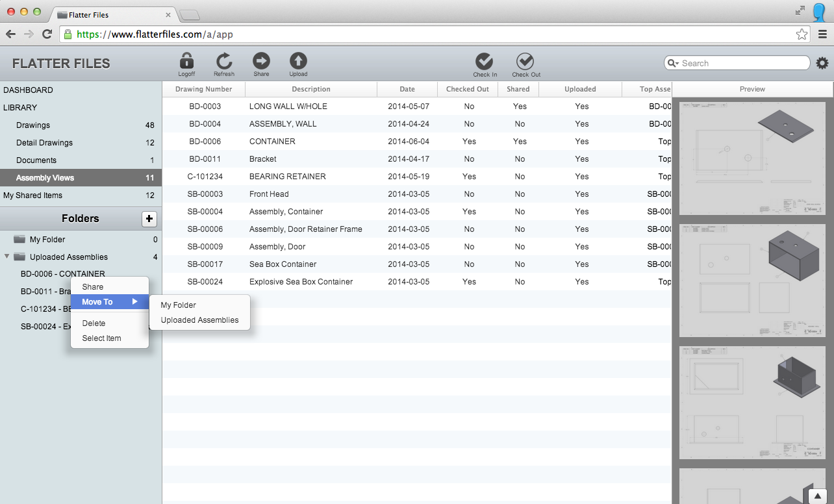Click the search magnifier dropdown icon
Image resolution: width=834 pixels, height=504 pixels.
point(673,63)
